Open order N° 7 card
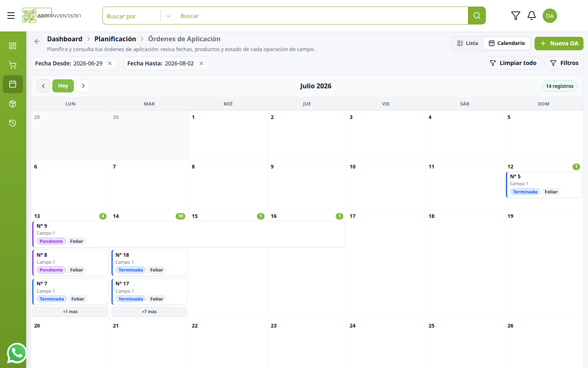This screenshot has width=588, height=368. click(x=70, y=292)
